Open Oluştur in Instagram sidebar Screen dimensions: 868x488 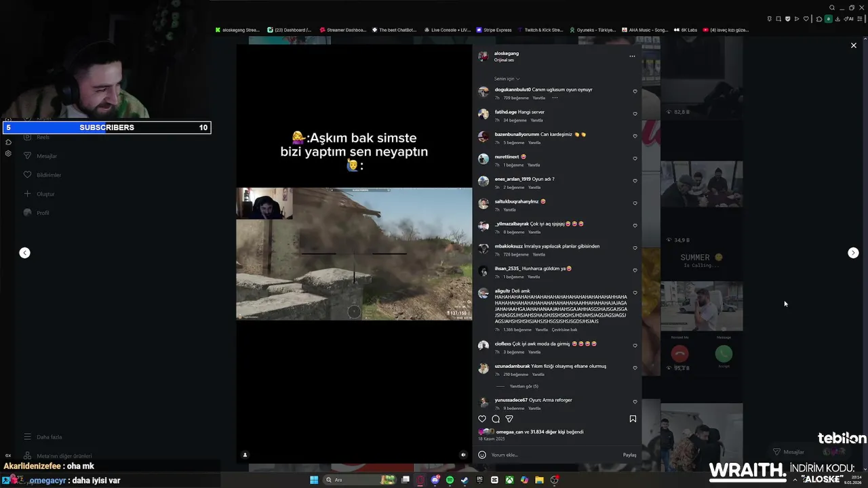click(39, 194)
